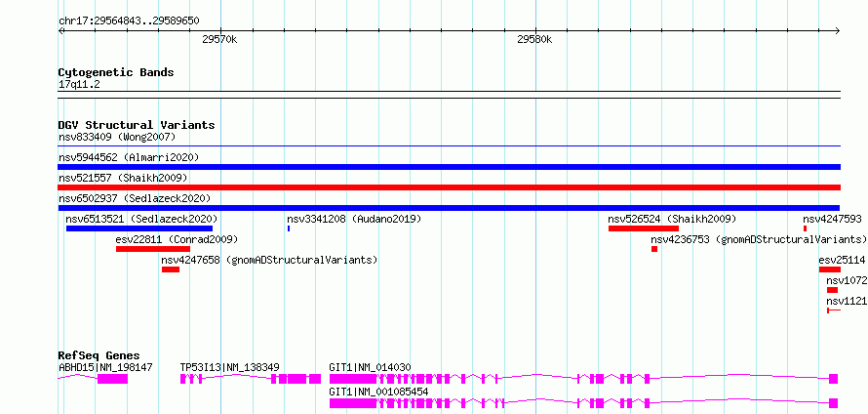Click the nsv4236753 (gnomADStructuralVariants) label
Viewport: 868px width, 414px height.
pyautogui.click(x=759, y=239)
